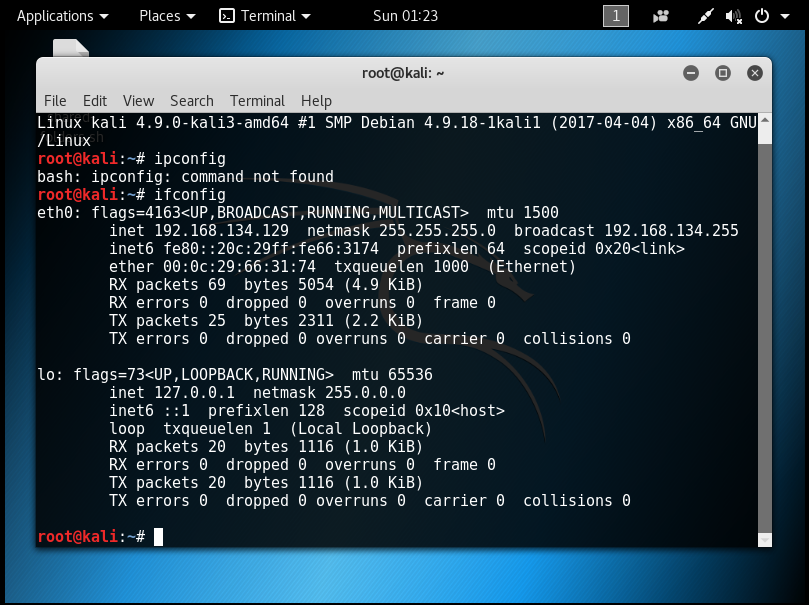This screenshot has width=809, height=605.
Task: Open the Help menu
Action: pyautogui.click(x=316, y=101)
